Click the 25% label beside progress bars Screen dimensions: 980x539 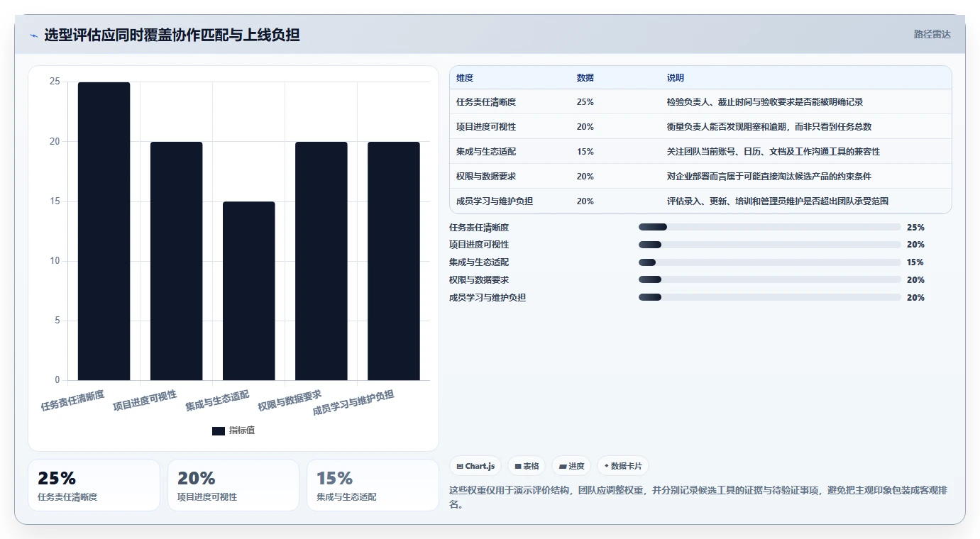coord(915,228)
